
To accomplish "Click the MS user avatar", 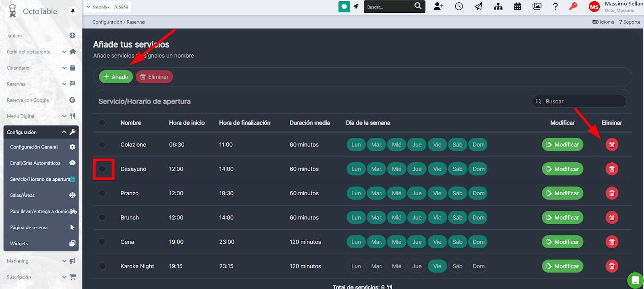I will [x=594, y=7].
